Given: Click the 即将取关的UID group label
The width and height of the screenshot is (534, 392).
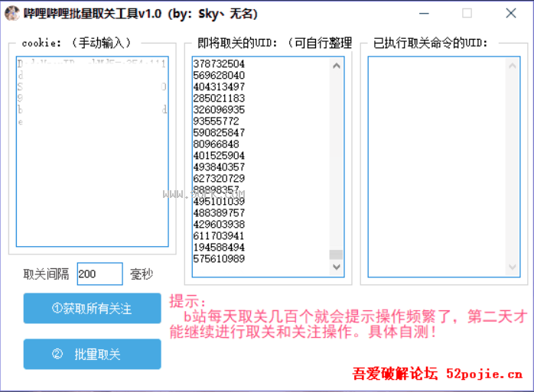Looking at the screenshot, I should click(275, 43).
